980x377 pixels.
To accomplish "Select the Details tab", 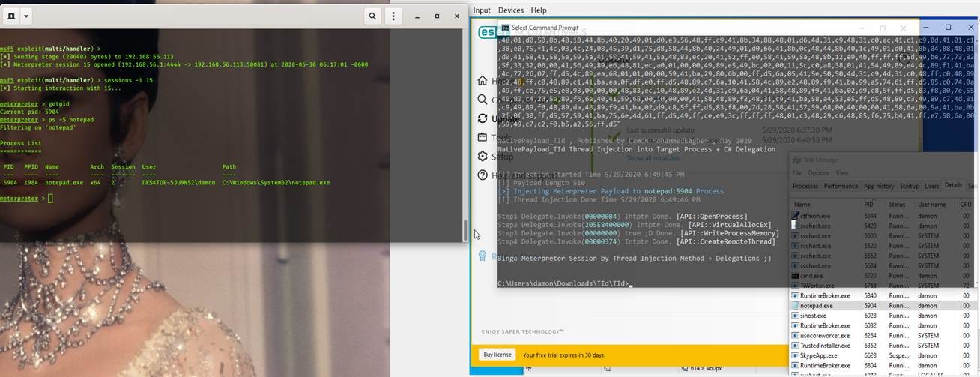I will click(953, 186).
